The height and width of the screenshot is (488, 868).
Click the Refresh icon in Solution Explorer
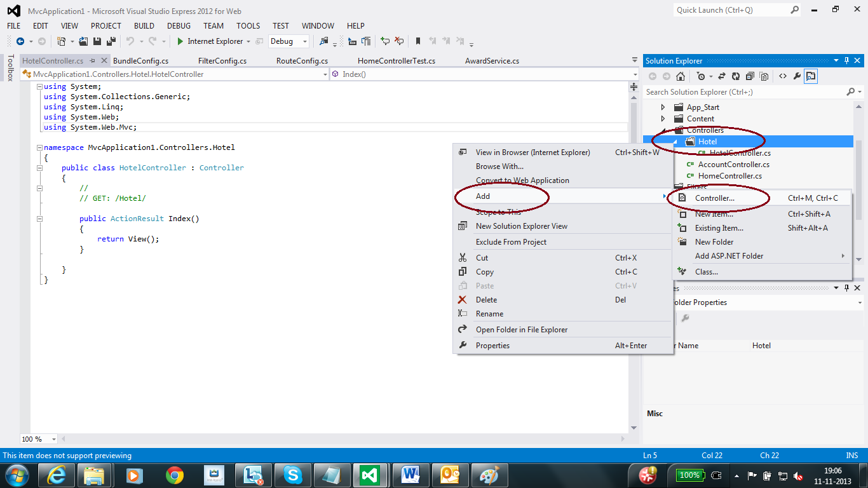736,76
